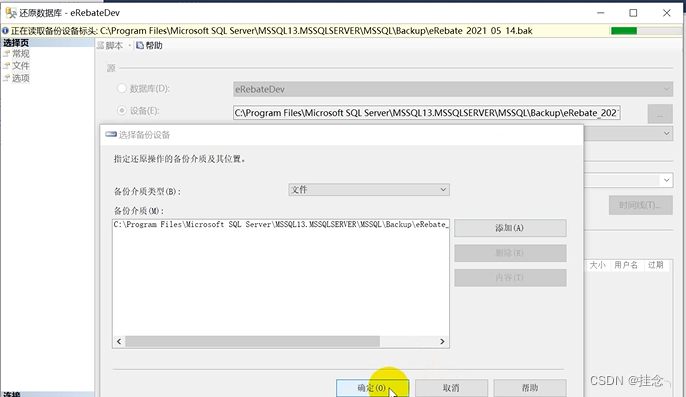Close the 还原数据库 window

666,13
